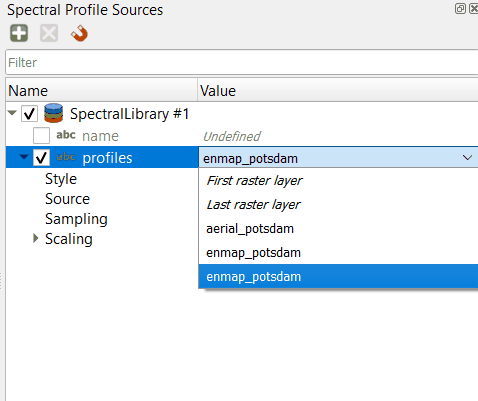Collapse the profiles tree node
This screenshot has width=478, height=401.
[24, 156]
